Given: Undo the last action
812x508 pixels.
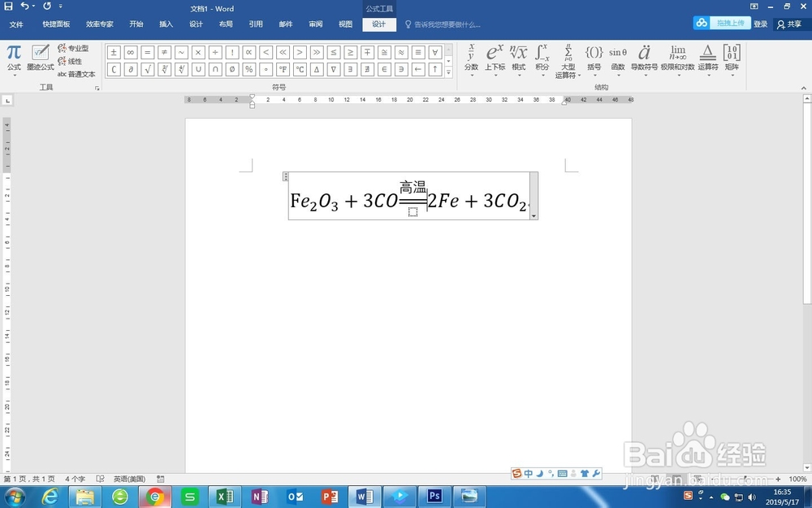Looking at the screenshot, I should pos(24,7).
